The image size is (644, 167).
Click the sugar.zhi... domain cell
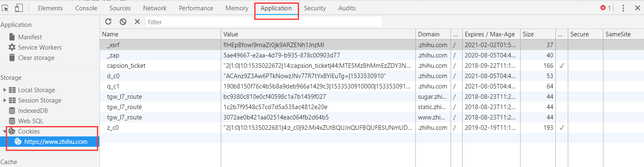[x=432, y=96]
